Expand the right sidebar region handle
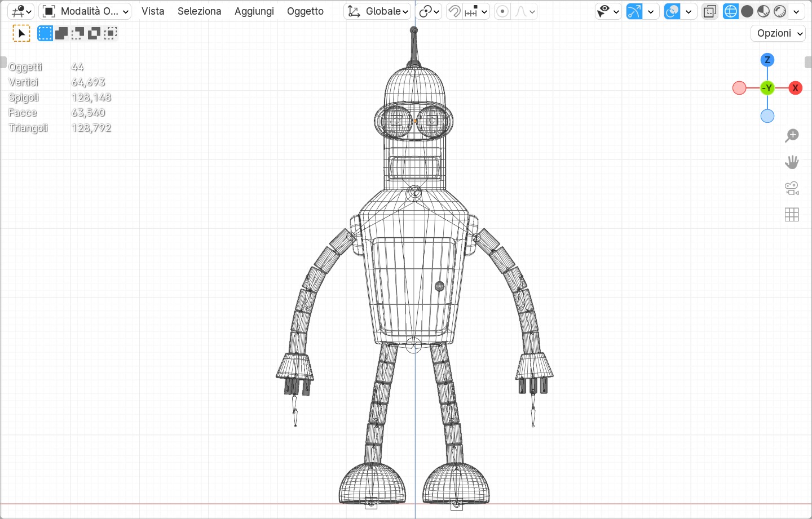Image resolution: width=812 pixels, height=519 pixels. (x=808, y=62)
